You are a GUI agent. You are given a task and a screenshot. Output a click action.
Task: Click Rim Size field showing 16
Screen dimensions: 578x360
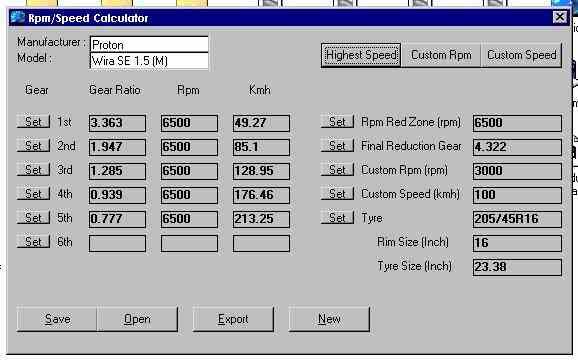tap(517, 243)
